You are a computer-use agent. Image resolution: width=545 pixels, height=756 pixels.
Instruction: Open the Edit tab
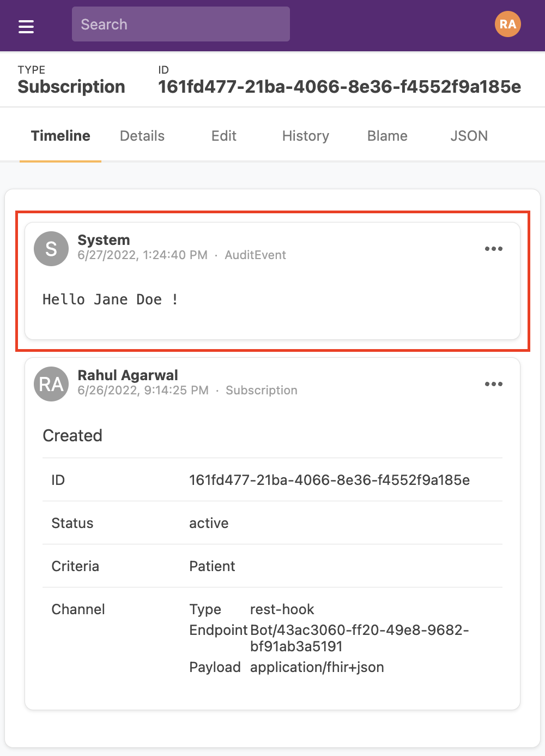tap(223, 136)
